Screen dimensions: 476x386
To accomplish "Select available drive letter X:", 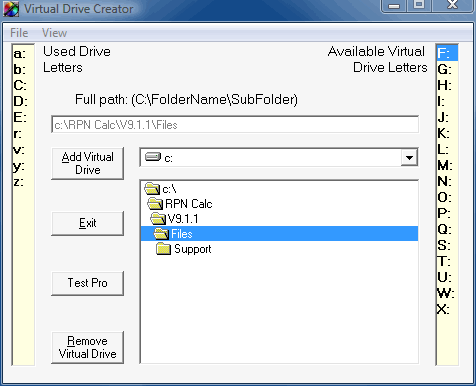I will coord(443,309).
